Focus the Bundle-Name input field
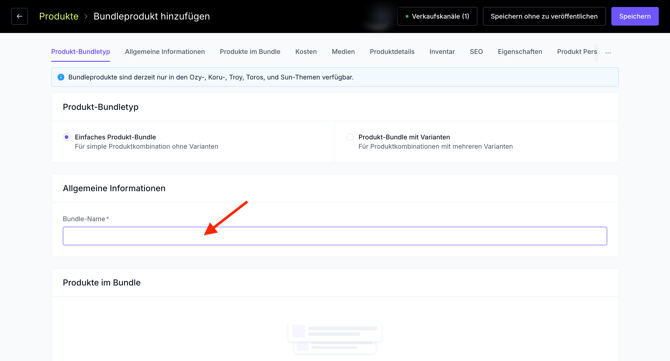 coord(335,236)
